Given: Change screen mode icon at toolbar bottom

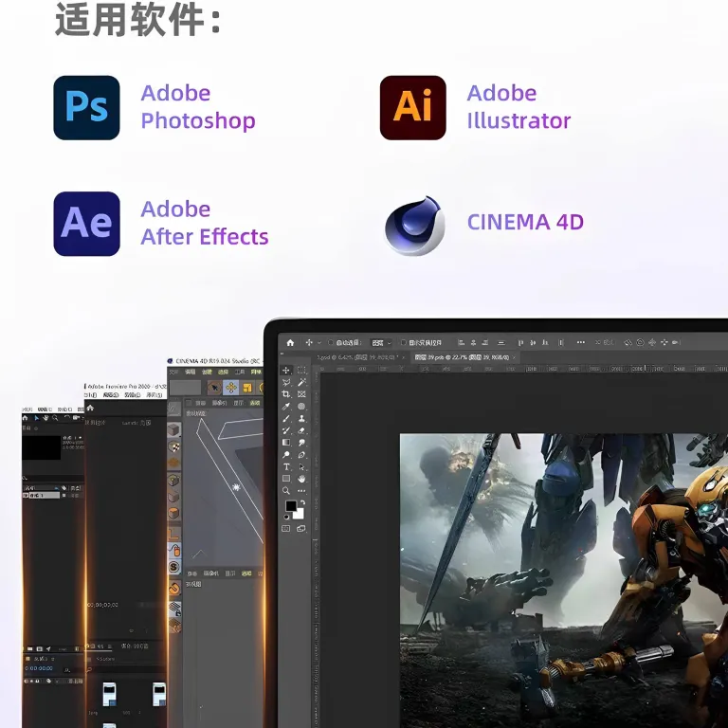Looking at the screenshot, I should (x=301, y=528).
